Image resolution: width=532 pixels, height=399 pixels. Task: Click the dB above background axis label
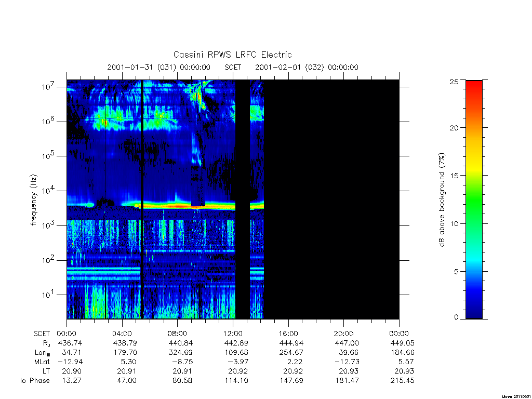[x=442, y=199]
